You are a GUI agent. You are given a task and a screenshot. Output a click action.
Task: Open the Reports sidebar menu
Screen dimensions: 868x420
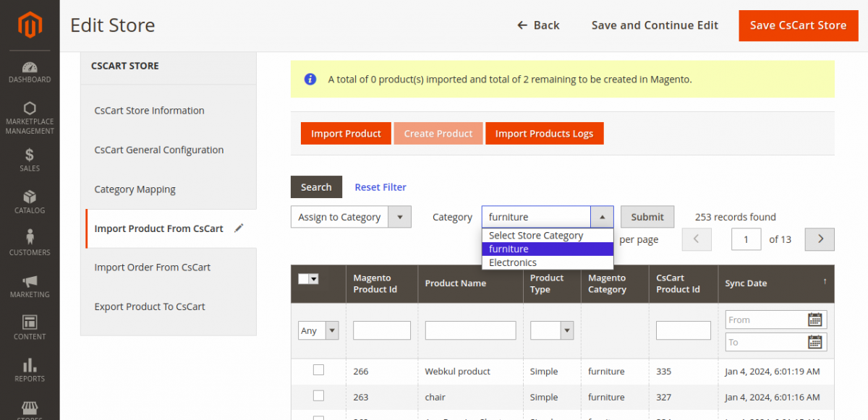(x=30, y=369)
